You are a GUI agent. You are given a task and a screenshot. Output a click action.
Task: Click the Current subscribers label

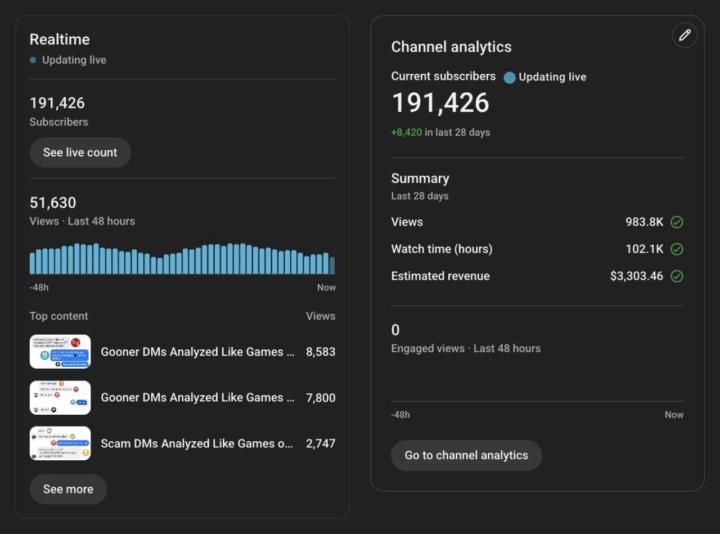click(443, 76)
